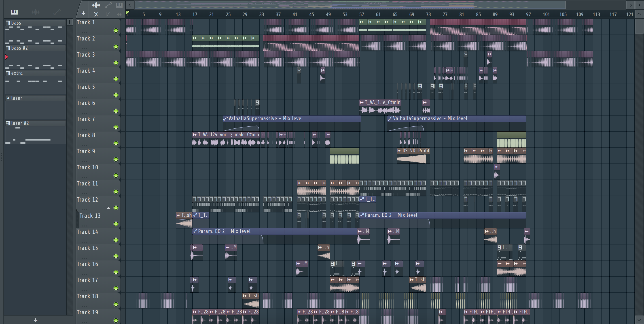
Task: Select Track 4 header name
Action: (86, 71)
